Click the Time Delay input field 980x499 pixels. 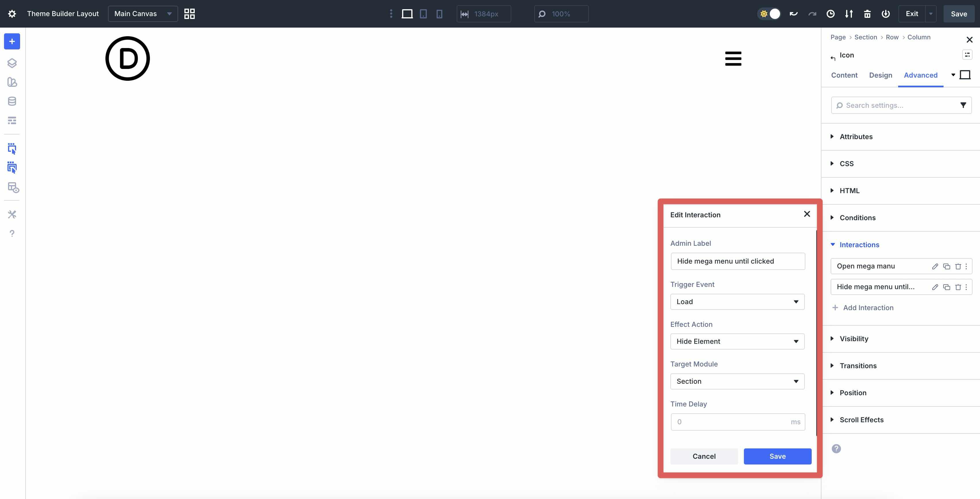coord(737,422)
